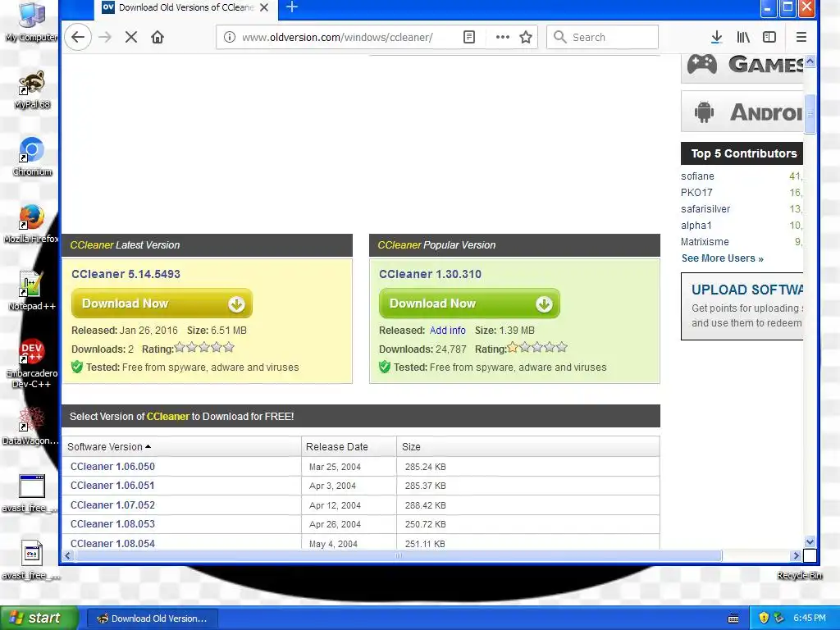Click release date Mar 25, 2004
This screenshot has width=840, height=630.
[x=335, y=467]
